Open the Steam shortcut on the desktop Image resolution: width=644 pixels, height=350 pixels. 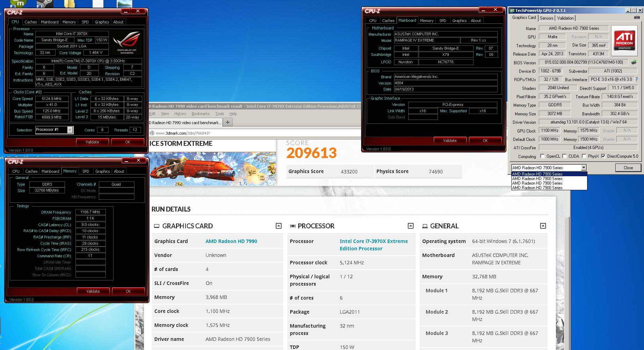coord(45,3)
